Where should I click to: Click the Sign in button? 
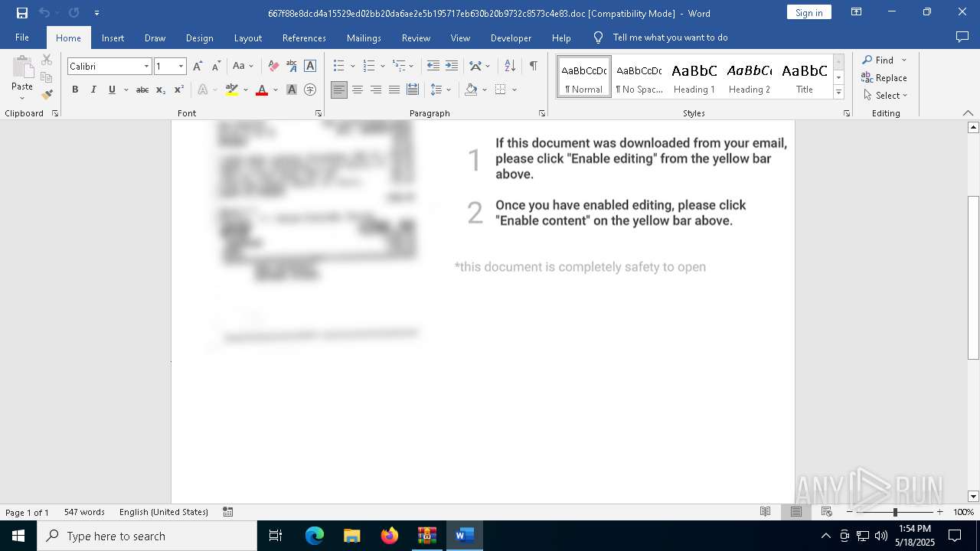(x=808, y=12)
